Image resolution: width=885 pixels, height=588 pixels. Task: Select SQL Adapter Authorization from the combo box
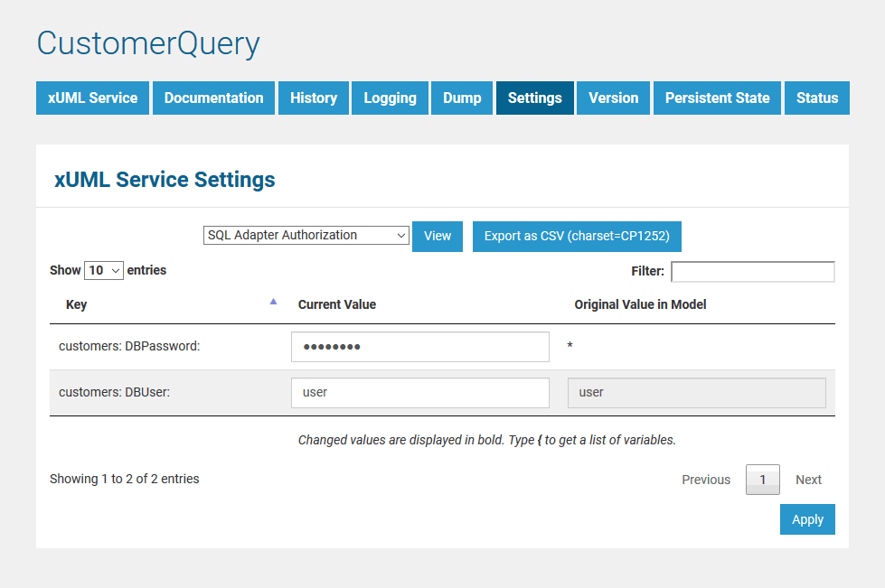click(x=306, y=235)
